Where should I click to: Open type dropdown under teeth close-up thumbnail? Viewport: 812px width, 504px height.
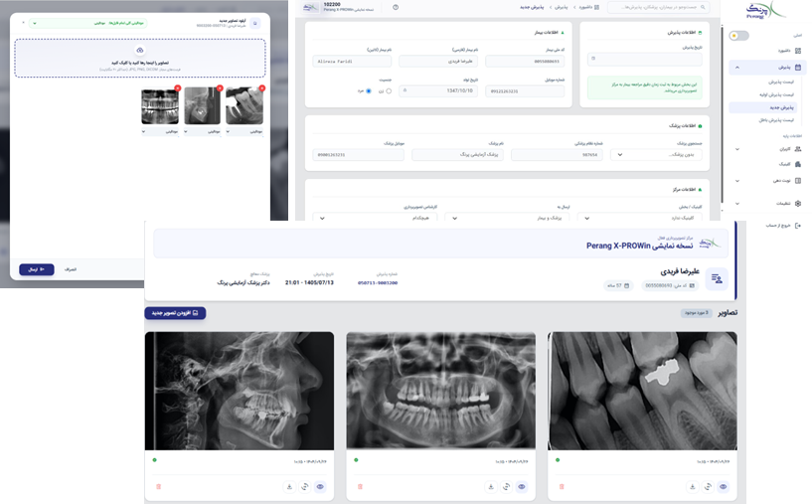(x=244, y=131)
